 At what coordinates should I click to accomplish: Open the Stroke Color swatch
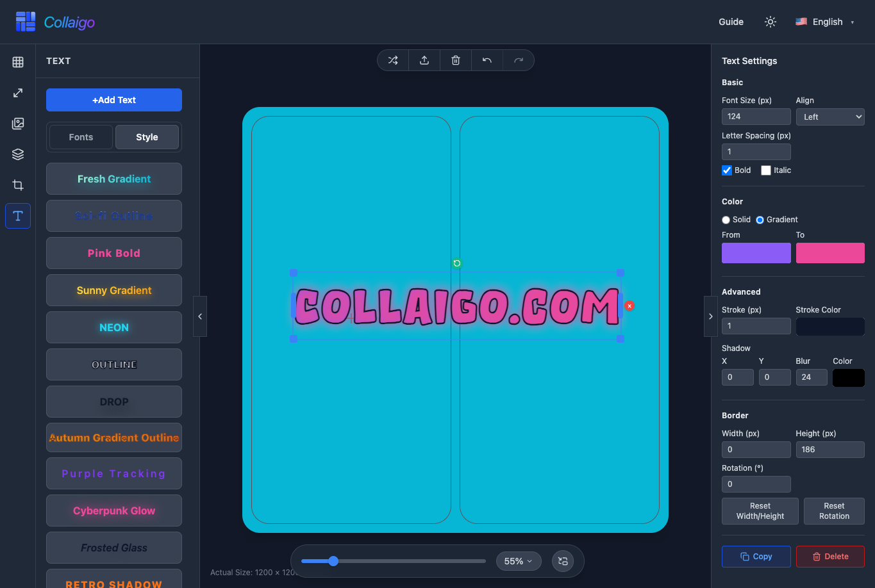click(x=830, y=326)
